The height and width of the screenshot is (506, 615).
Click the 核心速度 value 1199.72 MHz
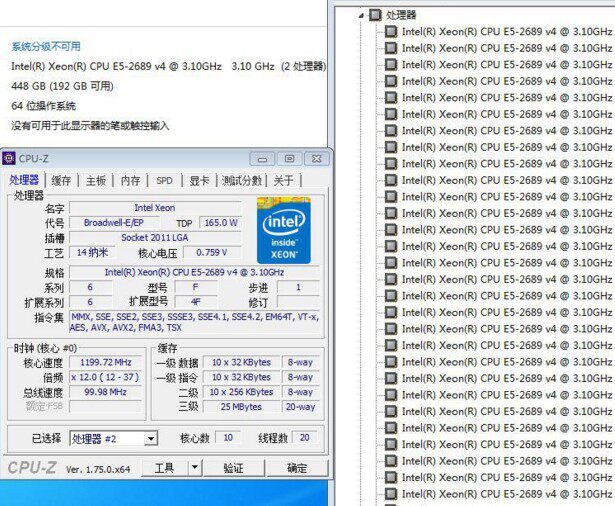click(106, 362)
